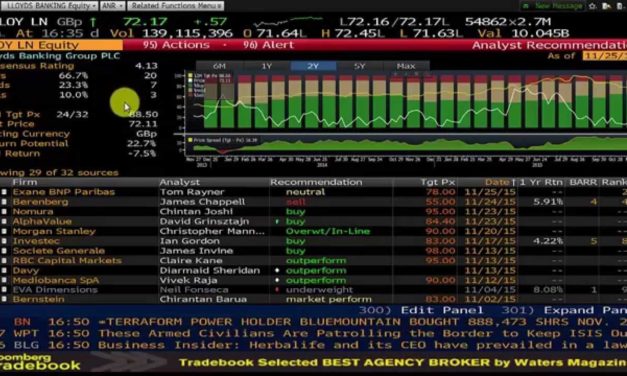Click the 1 Yr Rtn column header

541,182
